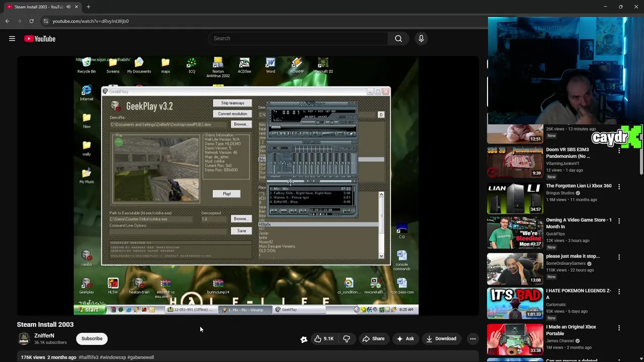Open more actions menu beside Download

473,339
